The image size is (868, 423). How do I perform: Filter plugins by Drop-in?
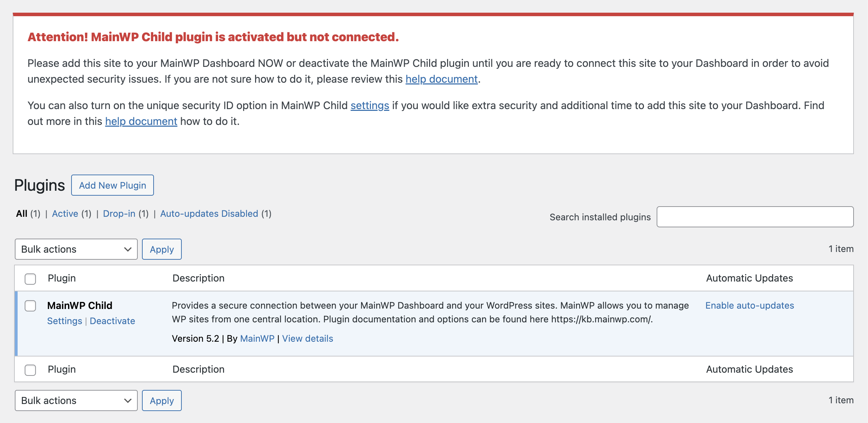point(119,214)
